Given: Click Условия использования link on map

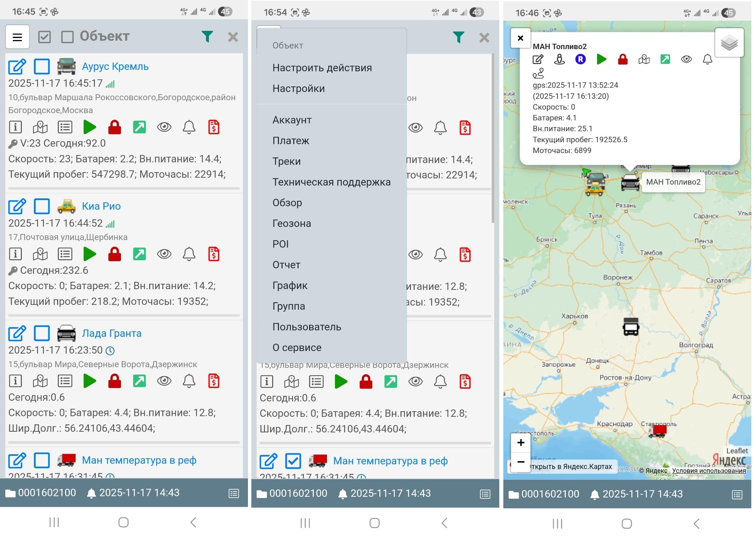Looking at the screenshot, I should point(709,471).
